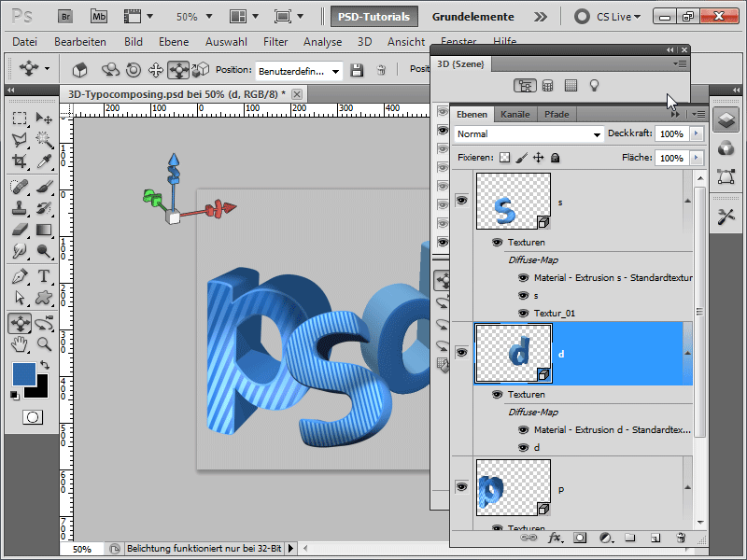Screen dimensions: 747x560
Task: Hide the d layer
Action: 461,353
